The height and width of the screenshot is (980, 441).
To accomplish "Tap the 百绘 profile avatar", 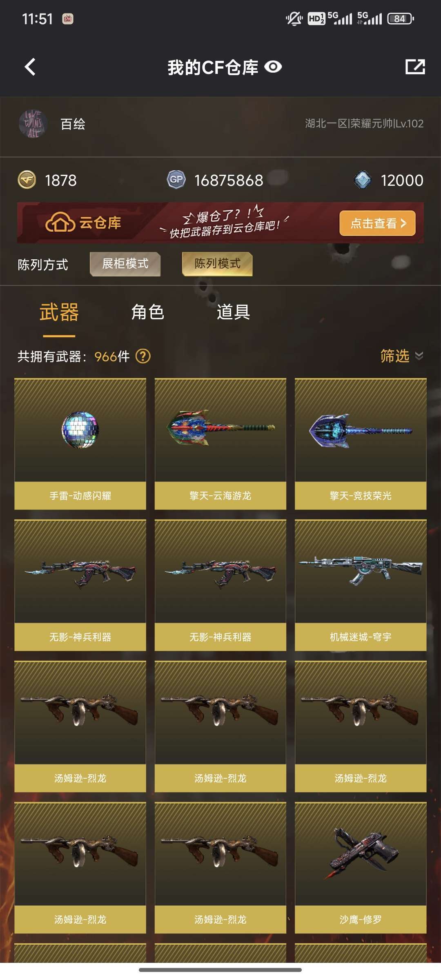I will (33, 124).
